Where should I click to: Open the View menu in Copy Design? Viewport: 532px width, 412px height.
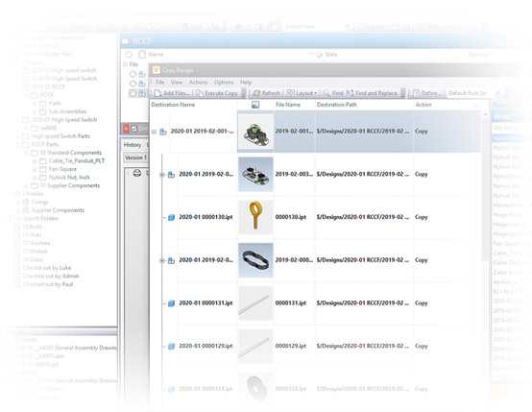click(x=177, y=83)
